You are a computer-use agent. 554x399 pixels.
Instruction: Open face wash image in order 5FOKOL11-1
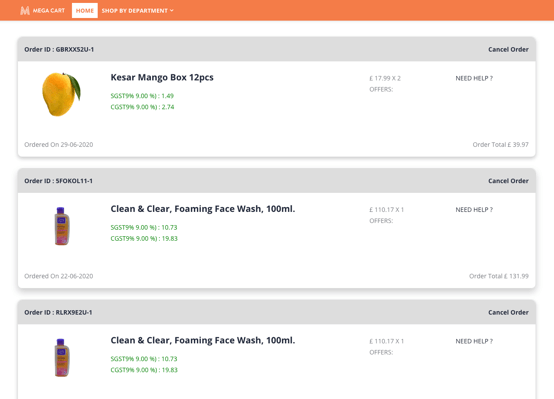point(62,226)
